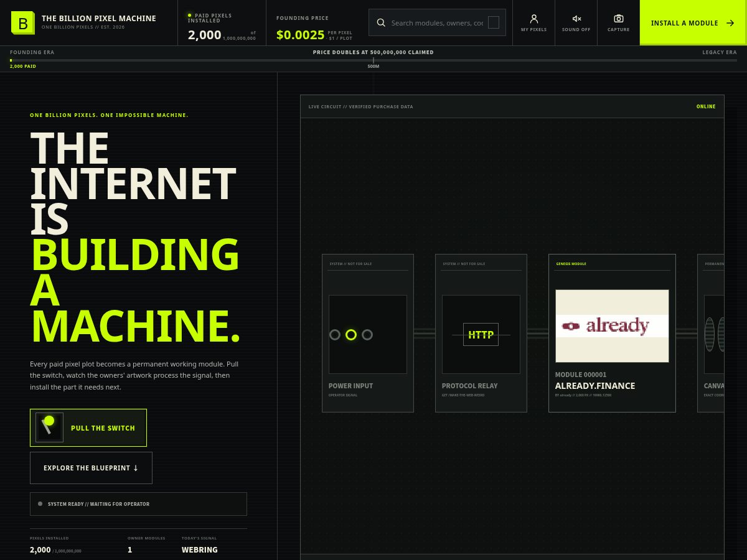Click the Capture camera icon
This screenshot has height=560, width=747.
coord(618,19)
